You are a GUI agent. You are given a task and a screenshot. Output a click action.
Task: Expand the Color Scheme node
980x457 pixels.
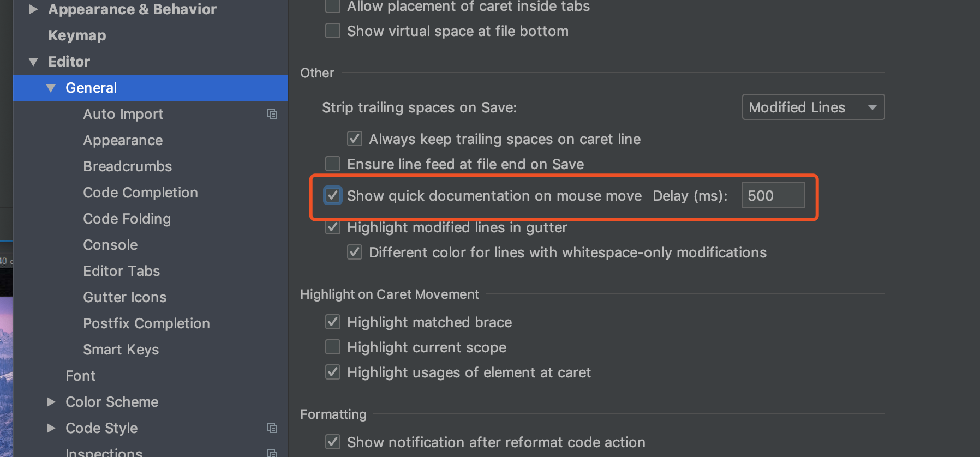click(x=51, y=402)
